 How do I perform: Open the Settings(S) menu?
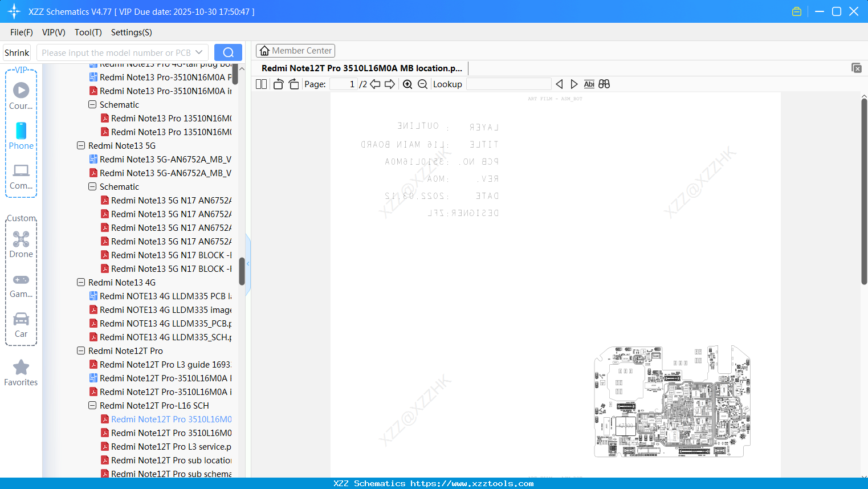pos(132,32)
